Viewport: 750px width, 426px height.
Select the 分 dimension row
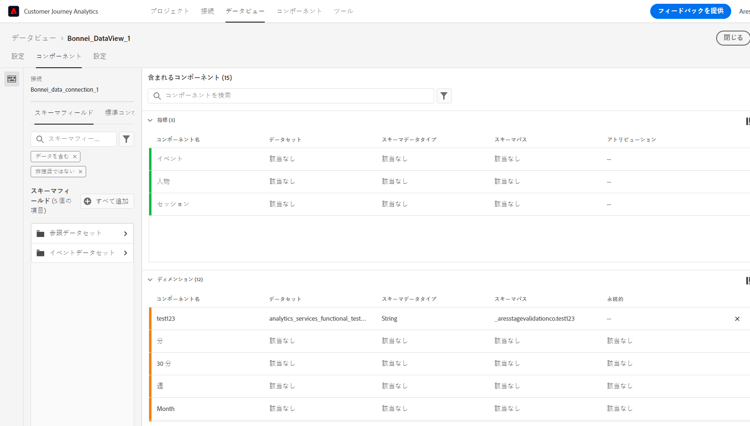[450, 341]
